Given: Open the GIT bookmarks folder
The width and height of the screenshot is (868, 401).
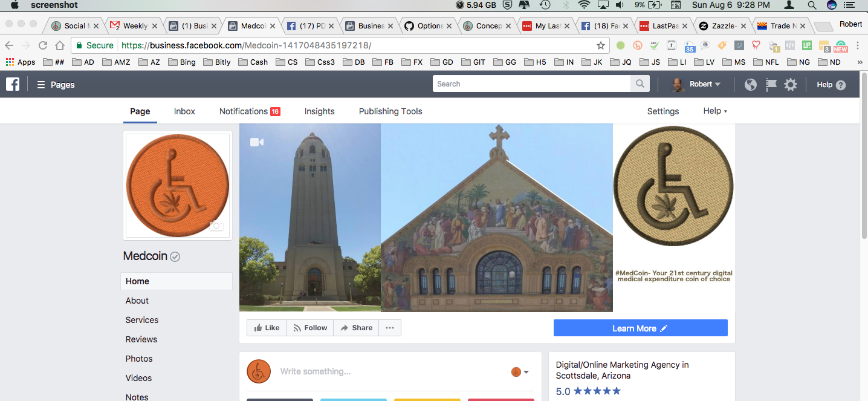Looking at the screenshot, I should click(474, 62).
